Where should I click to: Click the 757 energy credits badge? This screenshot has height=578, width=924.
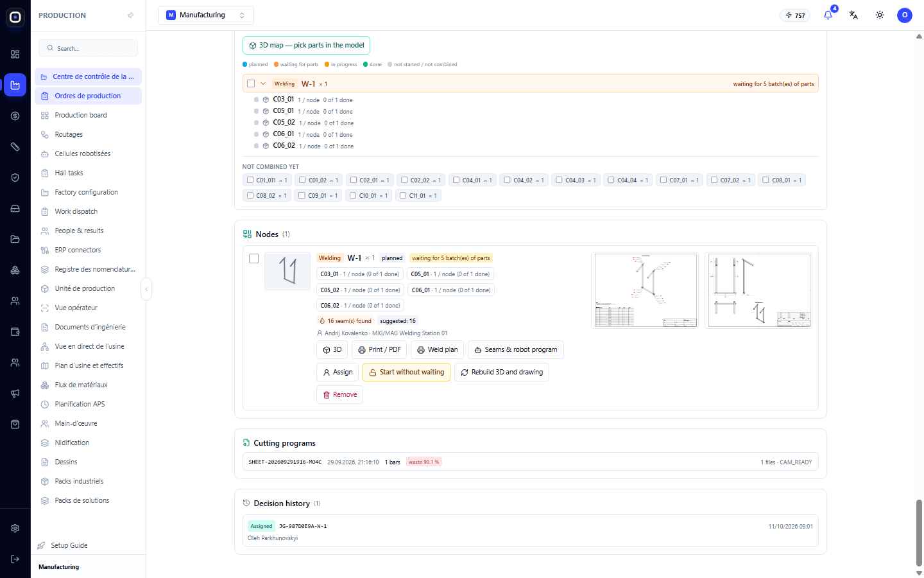click(x=795, y=15)
